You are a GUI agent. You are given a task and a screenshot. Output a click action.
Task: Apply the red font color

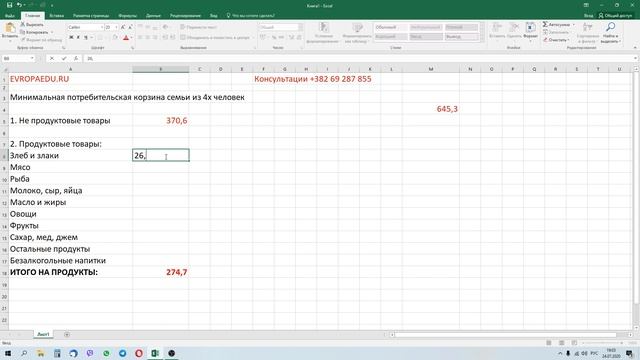point(126,38)
